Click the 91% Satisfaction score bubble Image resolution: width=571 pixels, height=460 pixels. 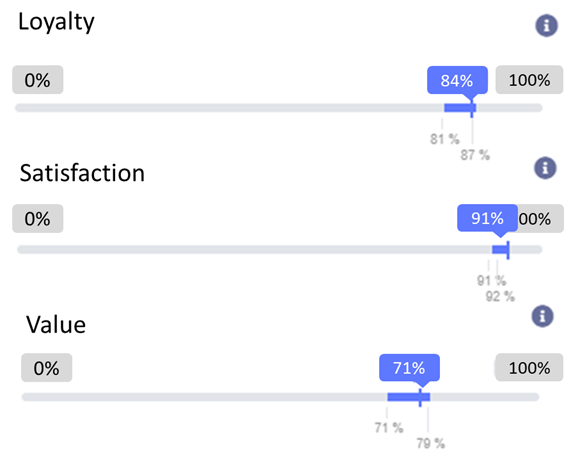pyautogui.click(x=488, y=218)
